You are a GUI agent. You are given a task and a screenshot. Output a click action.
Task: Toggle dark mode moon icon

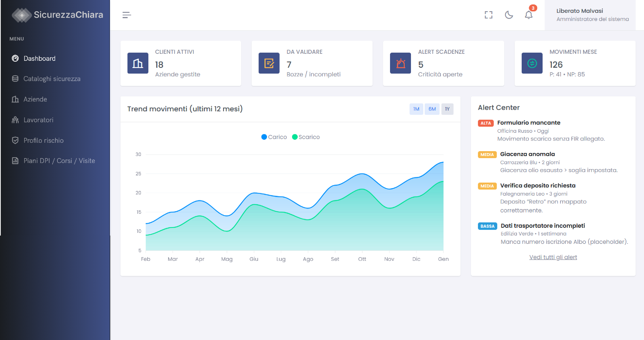click(508, 15)
